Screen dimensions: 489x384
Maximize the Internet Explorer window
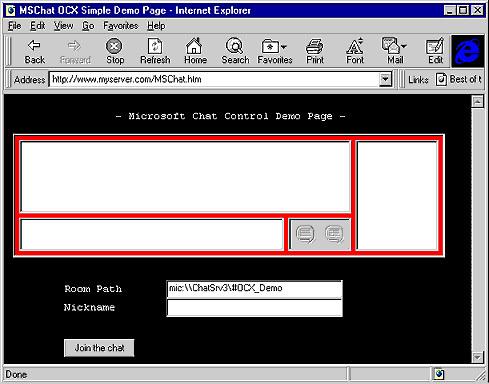click(x=463, y=10)
